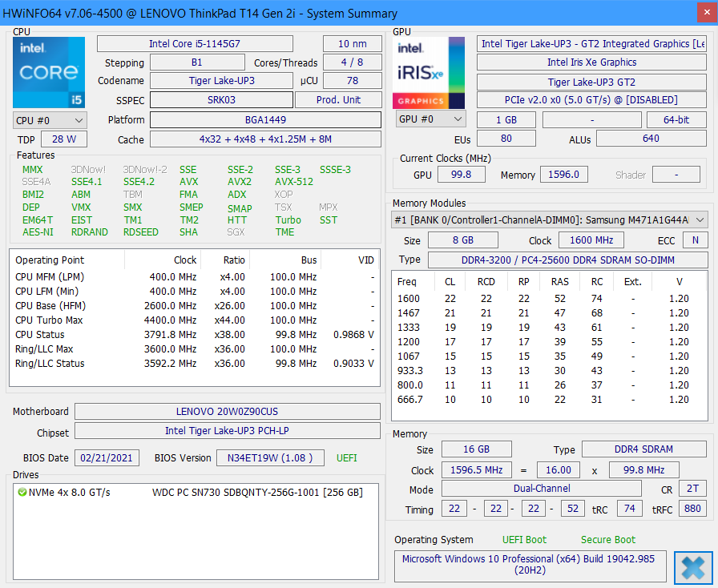Click the Intel Iris Xe Graphics name field

591,62
